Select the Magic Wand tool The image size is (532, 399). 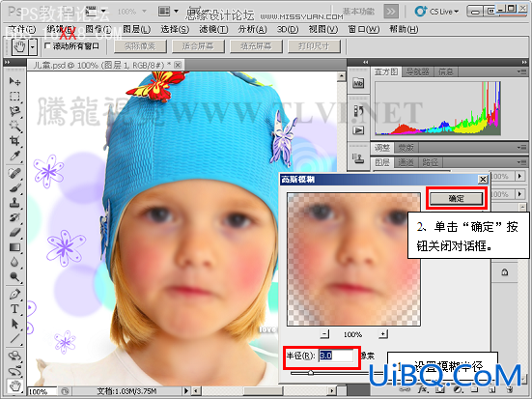(x=14, y=126)
